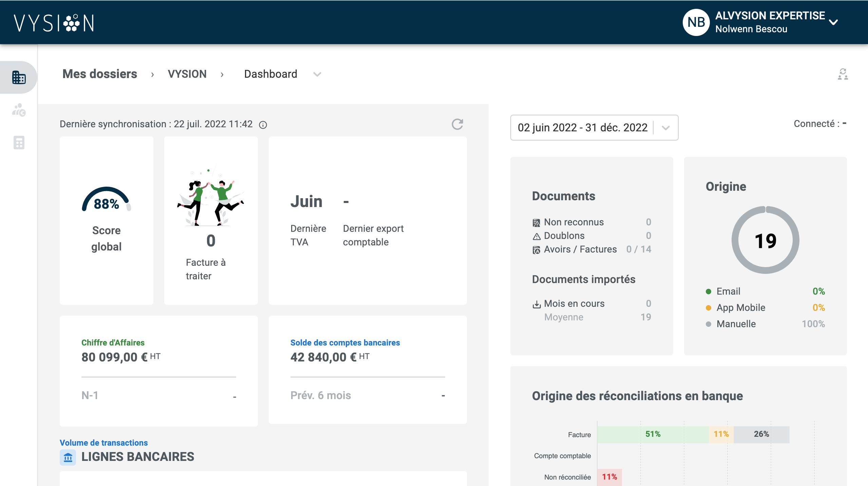Click the bank icon near Lignes Bancaires
868x486 pixels.
coord(68,457)
